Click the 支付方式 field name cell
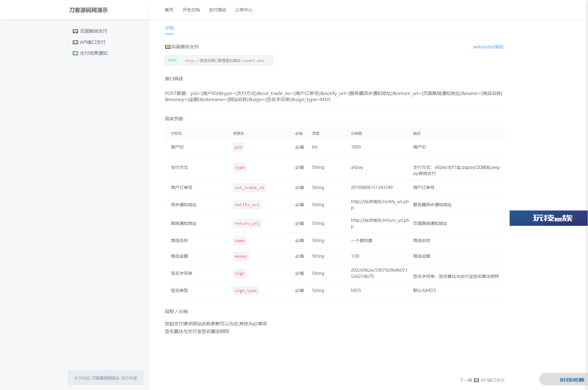The height and width of the screenshot is (390, 588). tap(179, 167)
